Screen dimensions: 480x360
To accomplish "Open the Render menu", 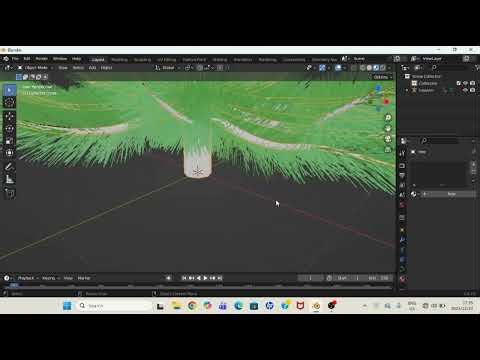I will pos(42,59).
